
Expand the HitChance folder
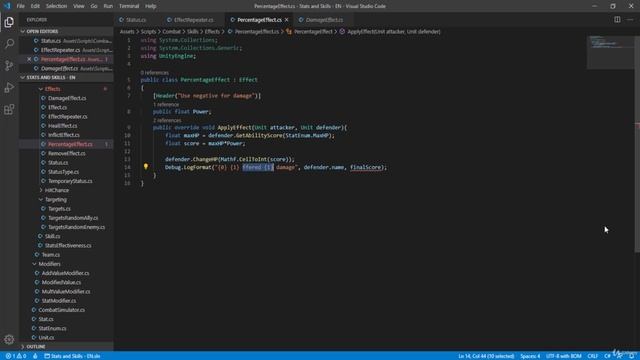[56, 190]
